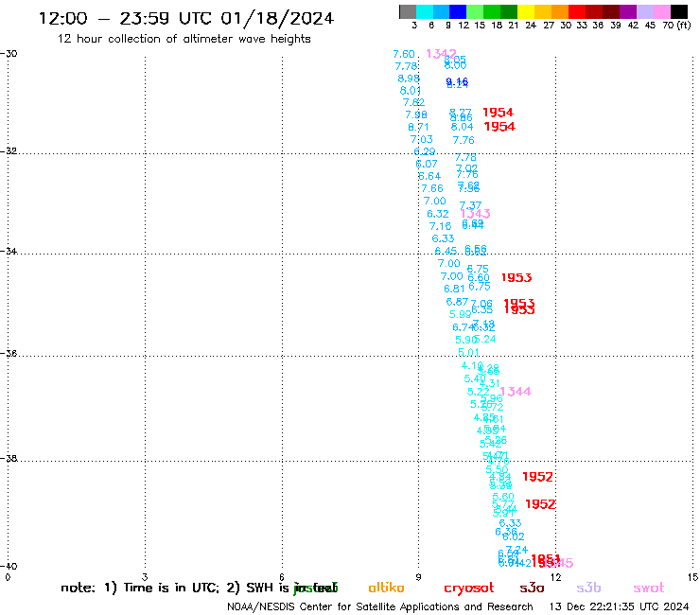Screen dimensions: 700x615
Task: Click the 'NOAA/NESDIS Center for Satellite Applications and Research' credit
Action: [x=380, y=607]
